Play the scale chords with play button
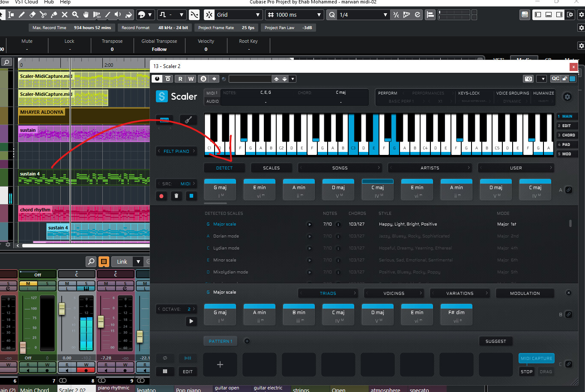Viewport: 585px width, 392px height. 191,321
